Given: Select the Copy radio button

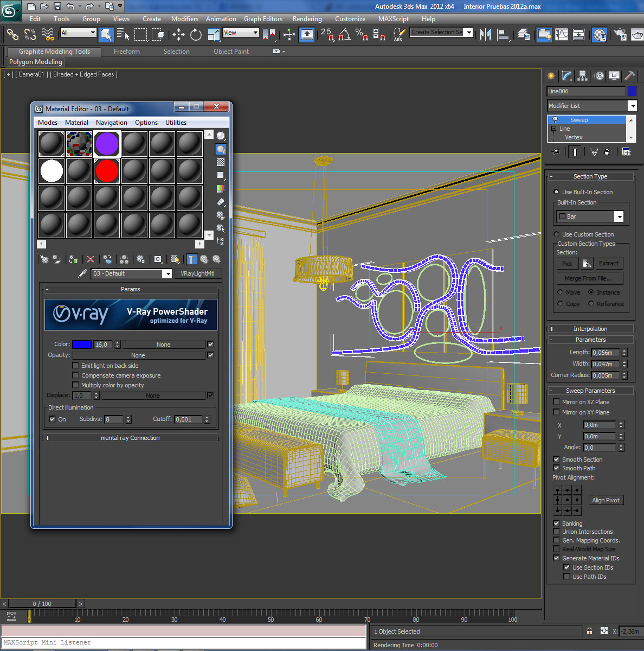Looking at the screenshot, I should coord(560,303).
